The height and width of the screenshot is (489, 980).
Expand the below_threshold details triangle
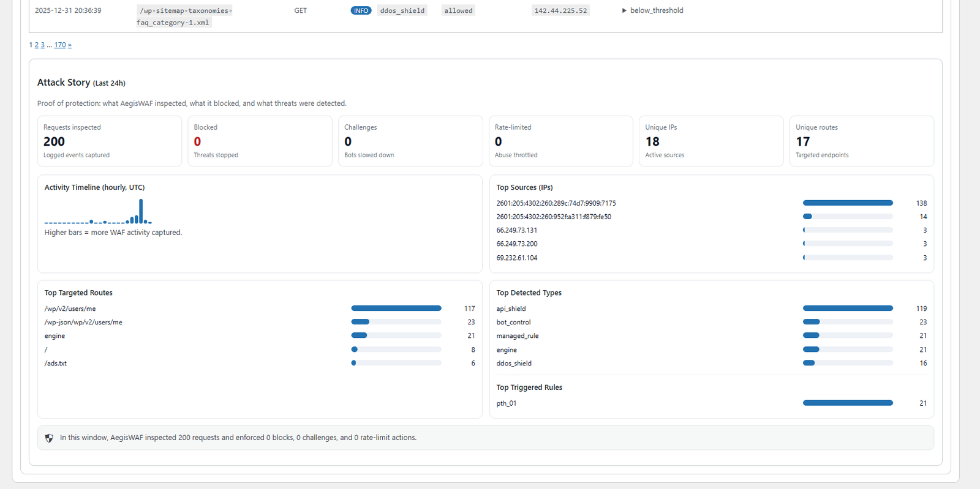click(624, 10)
